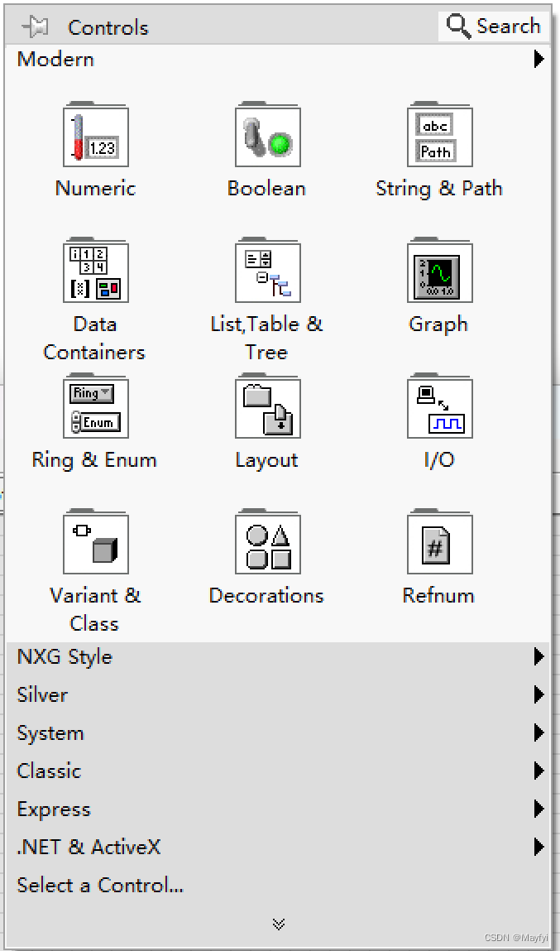
Task: Expand the Silver category
Action: coord(278,695)
